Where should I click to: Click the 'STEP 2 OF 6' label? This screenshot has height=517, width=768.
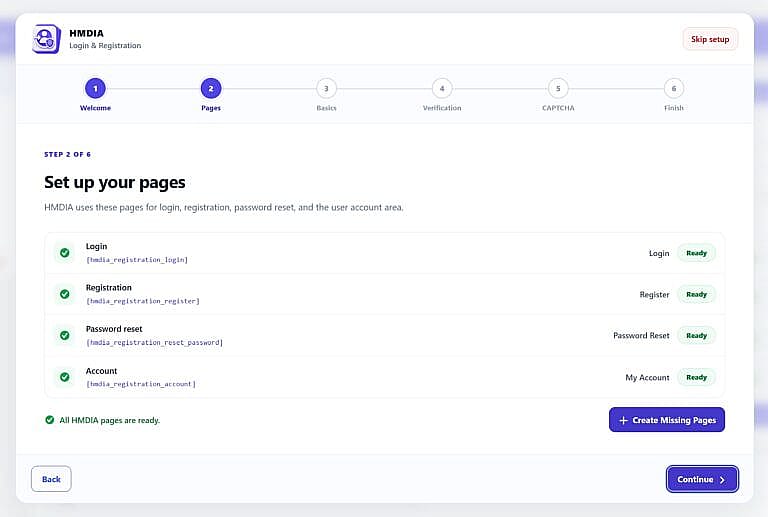(x=68, y=154)
